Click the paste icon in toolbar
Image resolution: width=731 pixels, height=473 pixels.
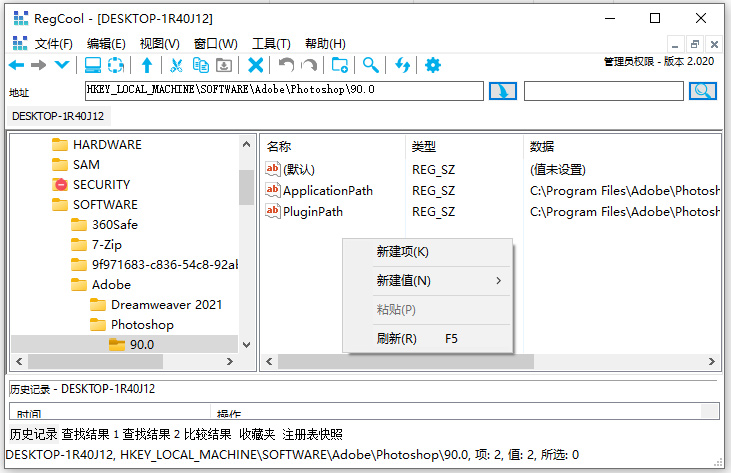click(x=224, y=65)
